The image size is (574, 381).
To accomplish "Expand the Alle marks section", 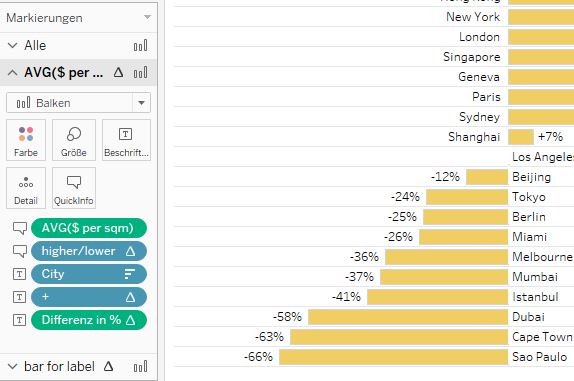I will tap(12, 45).
